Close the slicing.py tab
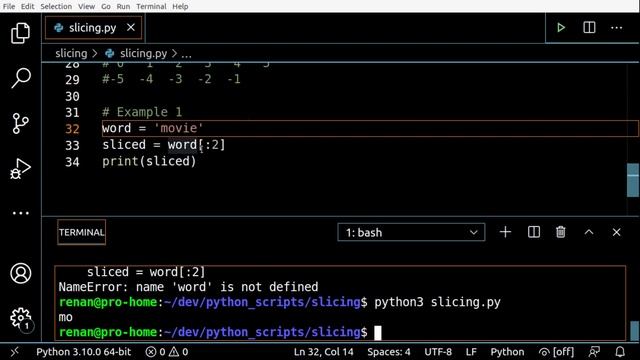 (x=131, y=27)
